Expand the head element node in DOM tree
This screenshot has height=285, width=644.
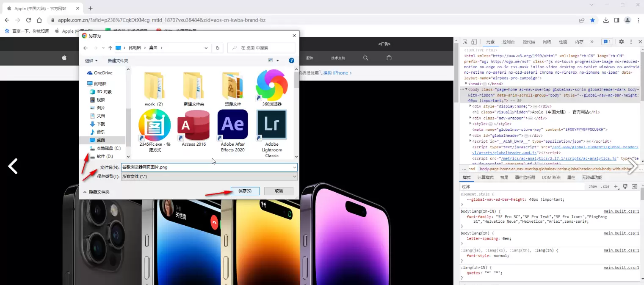coord(467,84)
